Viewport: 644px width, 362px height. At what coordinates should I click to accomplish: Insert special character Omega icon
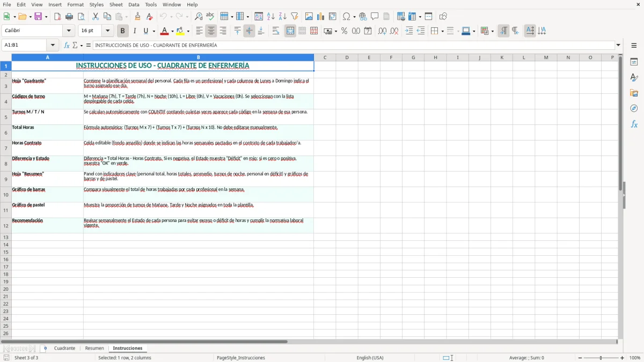347,17
